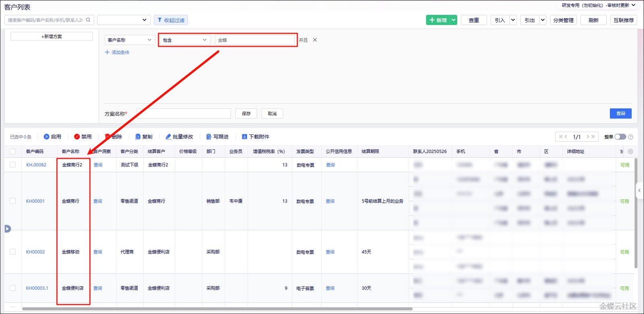Click the plus icon beside 添加条件

click(x=107, y=52)
